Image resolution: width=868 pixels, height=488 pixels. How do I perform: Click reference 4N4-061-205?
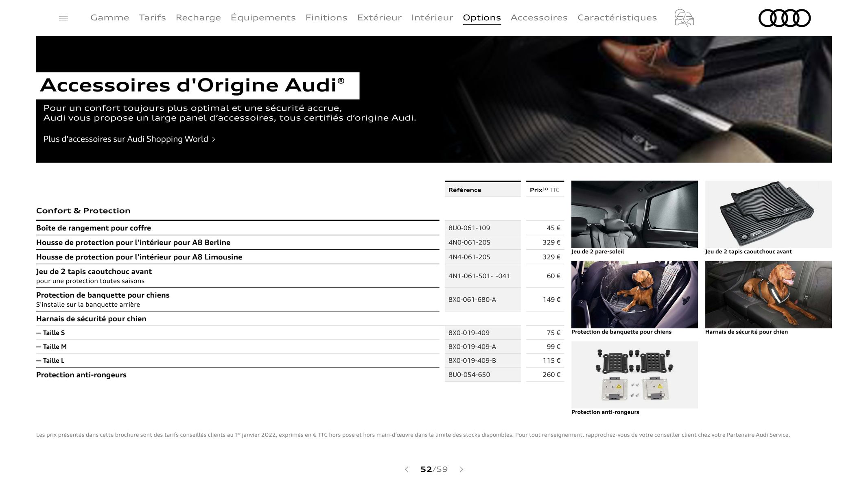point(469,257)
